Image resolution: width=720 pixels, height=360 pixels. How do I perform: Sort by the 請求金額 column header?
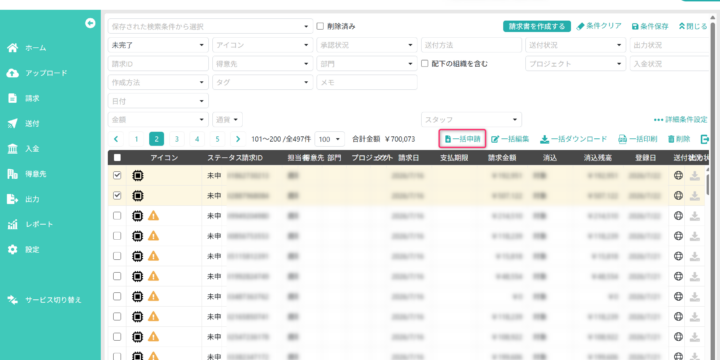(502, 158)
